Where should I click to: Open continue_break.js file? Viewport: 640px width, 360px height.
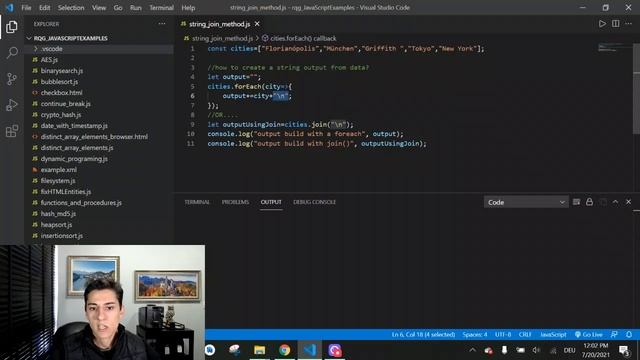[66, 104]
